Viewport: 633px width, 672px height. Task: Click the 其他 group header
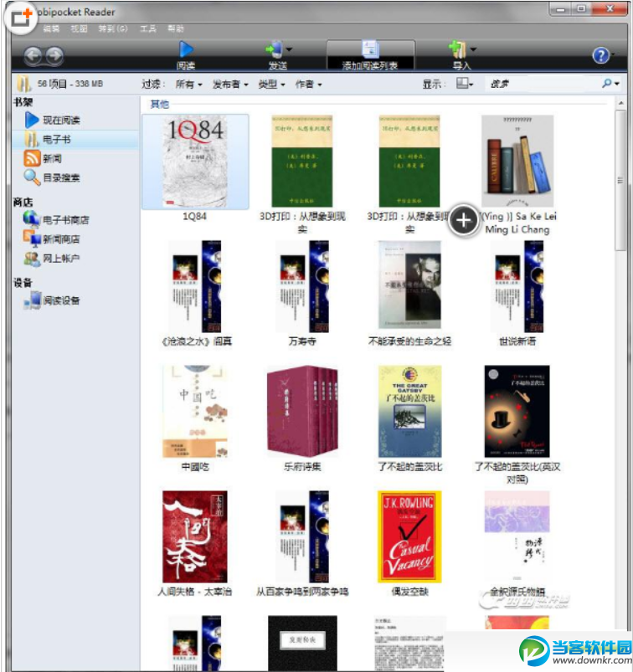(x=160, y=104)
